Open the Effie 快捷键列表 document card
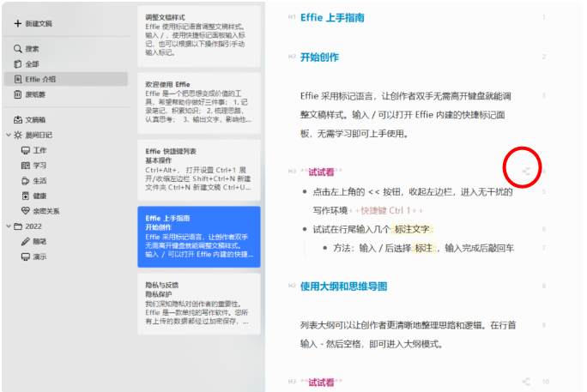The image size is (587, 392). coord(199,170)
